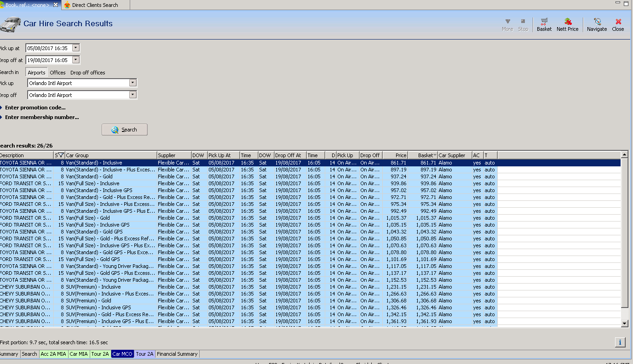633x364 pixels.
Task: Open the Drop off airport dropdown
Action: 133,95
